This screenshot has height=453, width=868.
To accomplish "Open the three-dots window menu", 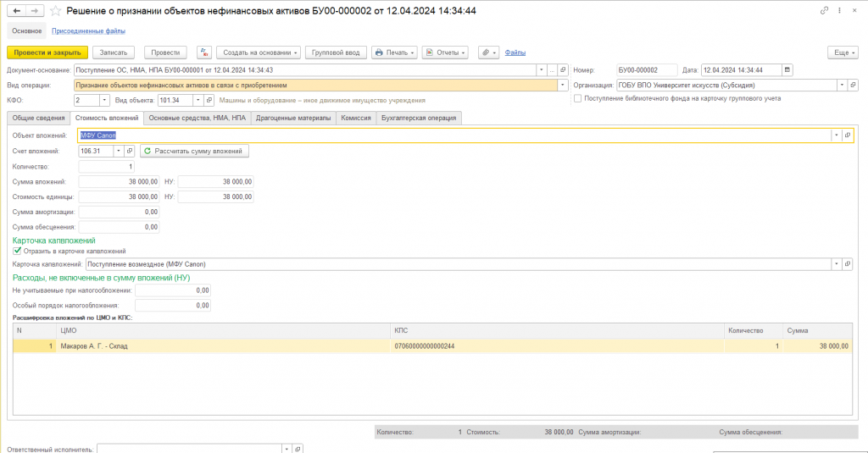I will pos(840,10).
